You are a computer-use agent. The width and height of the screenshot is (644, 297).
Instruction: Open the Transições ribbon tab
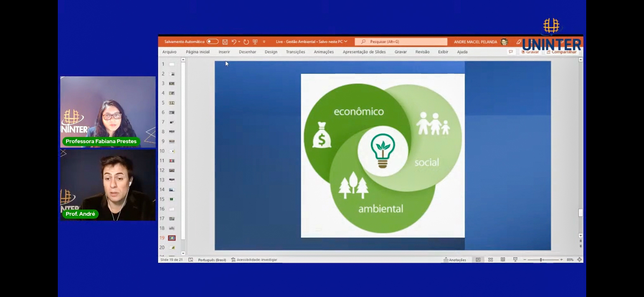click(x=295, y=52)
